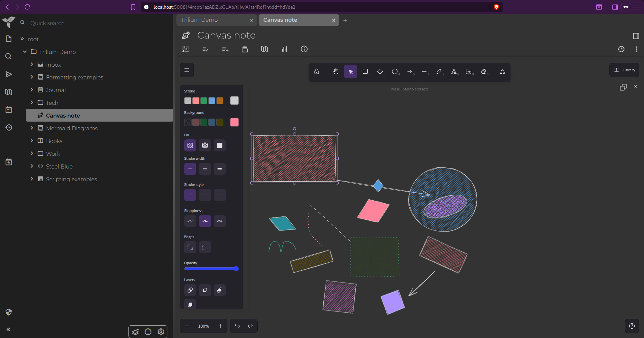Reset zoom at 100%

204,326
